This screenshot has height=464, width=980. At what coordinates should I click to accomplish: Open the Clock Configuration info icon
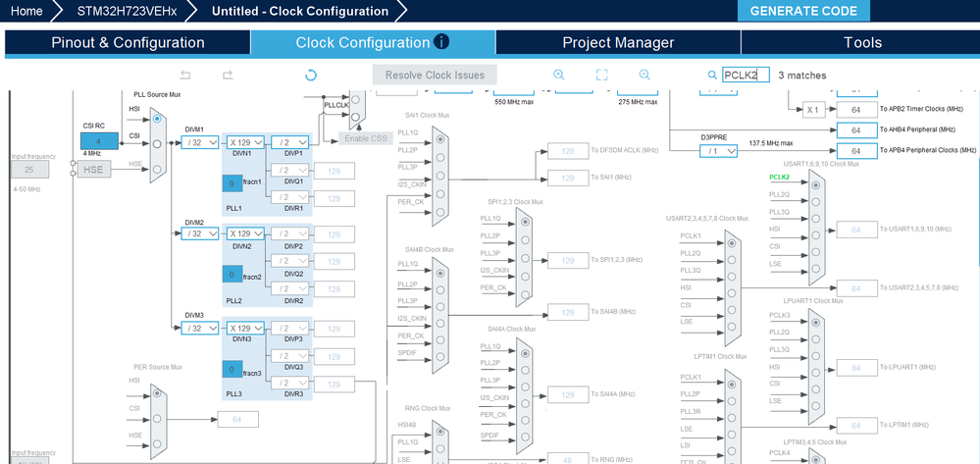click(441, 42)
